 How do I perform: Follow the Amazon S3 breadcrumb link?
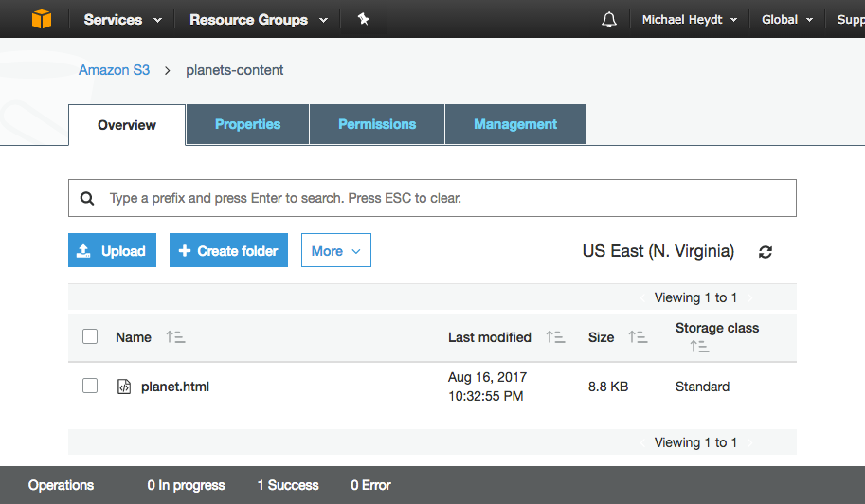click(115, 70)
